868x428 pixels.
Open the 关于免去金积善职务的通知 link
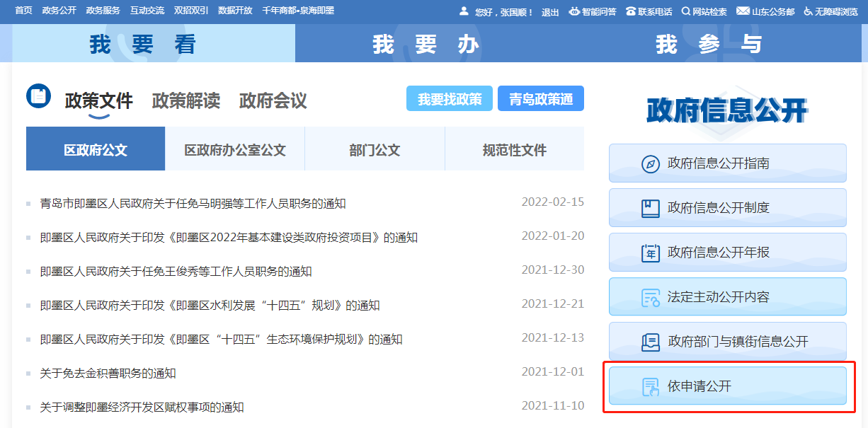(x=108, y=374)
